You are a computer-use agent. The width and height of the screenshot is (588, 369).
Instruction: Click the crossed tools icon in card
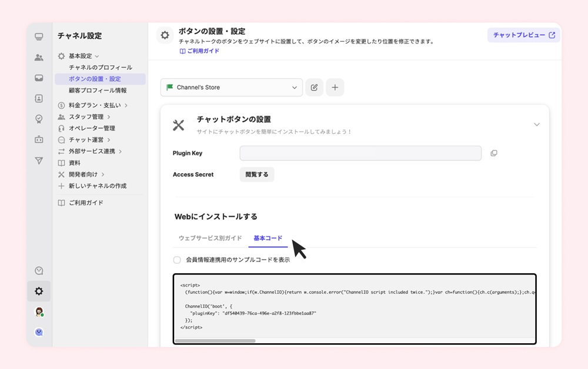coord(179,125)
